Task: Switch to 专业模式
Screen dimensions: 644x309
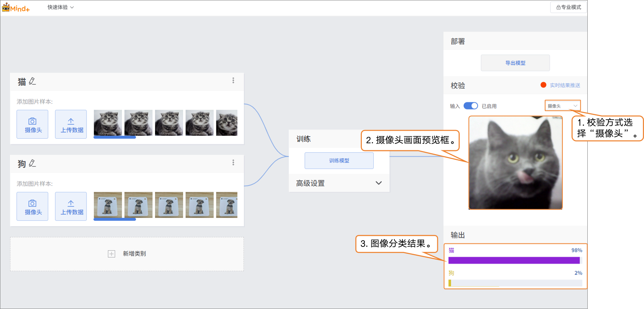Action: pyautogui.click(x=568, y=7)
